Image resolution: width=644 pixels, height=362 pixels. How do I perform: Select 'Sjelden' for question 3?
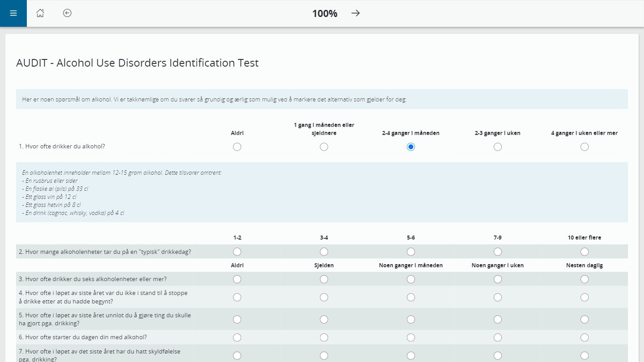click(324, 279)
